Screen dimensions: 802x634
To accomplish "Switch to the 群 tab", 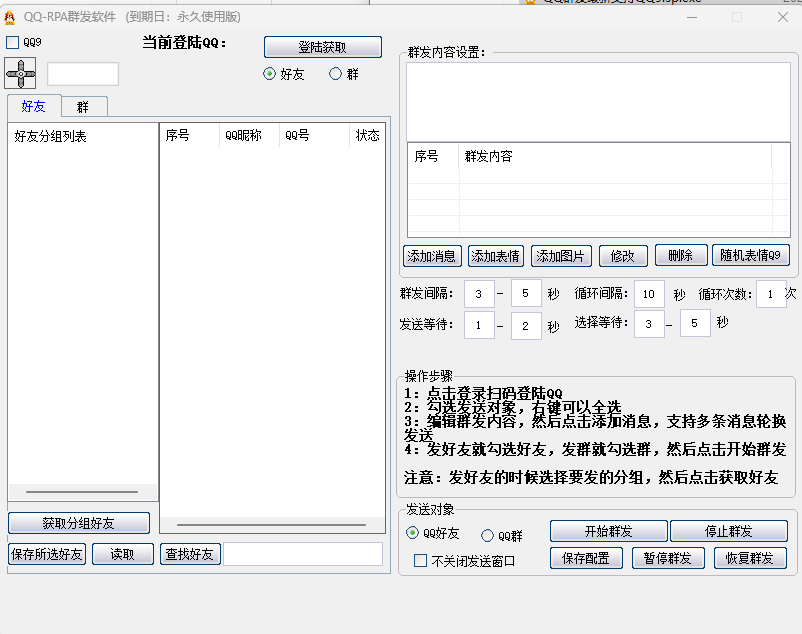I will pos(83,107).
